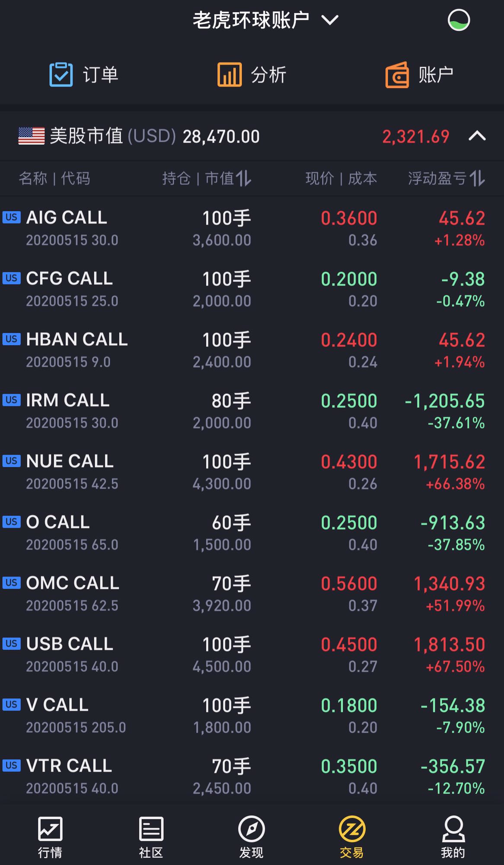504x865 pixels.
Task: Click the 名称 | 代码 column header
Action: click(x=54, y=178)
